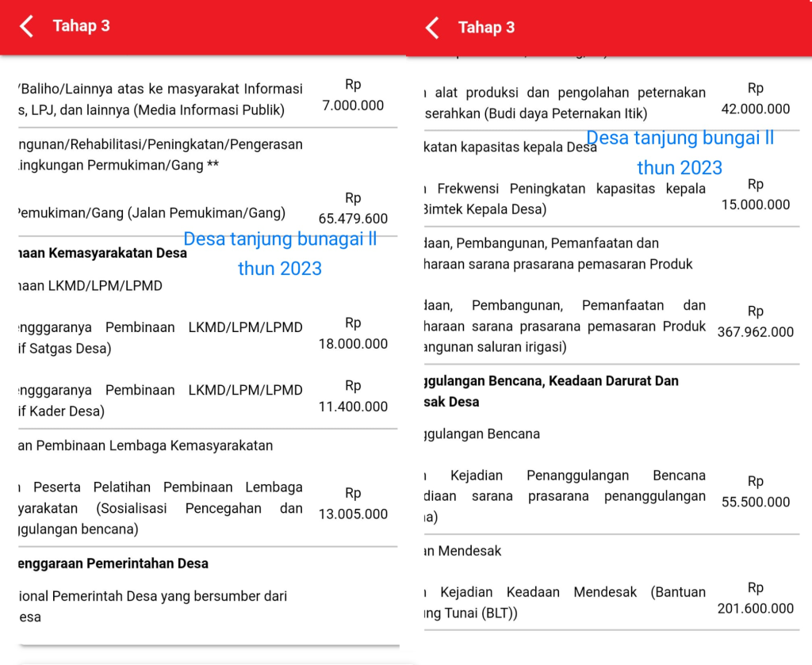The image size is (812, 665).
Task: Click the left screen's Tahap 3 title
Action: [81, 26]
